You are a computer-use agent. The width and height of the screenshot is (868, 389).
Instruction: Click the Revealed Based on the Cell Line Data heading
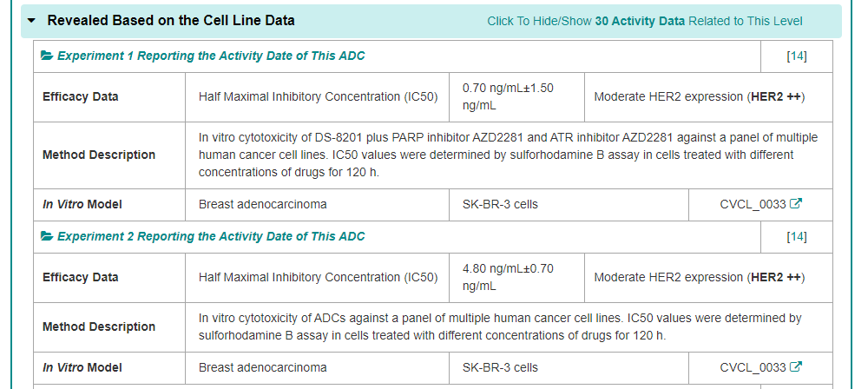tap(171, 20)
